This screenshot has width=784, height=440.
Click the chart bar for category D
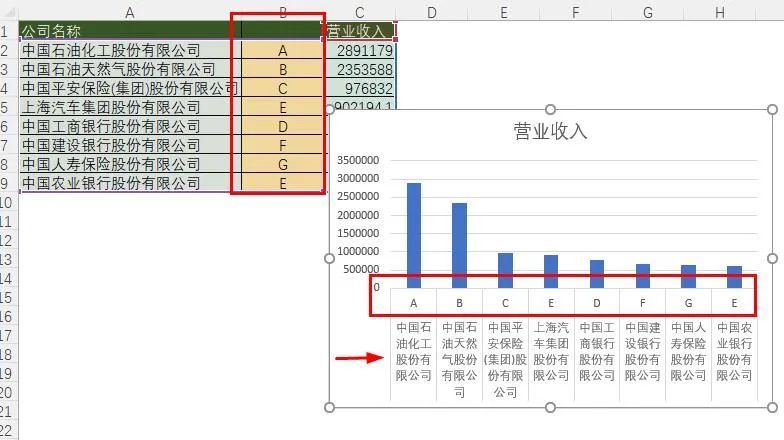[596, 274]
